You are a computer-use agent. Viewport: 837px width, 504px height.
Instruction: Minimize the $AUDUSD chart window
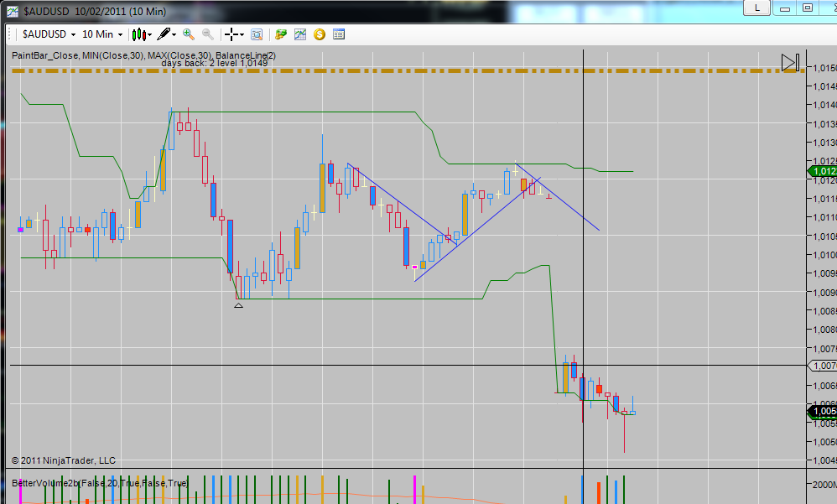(x=785, y=8)
